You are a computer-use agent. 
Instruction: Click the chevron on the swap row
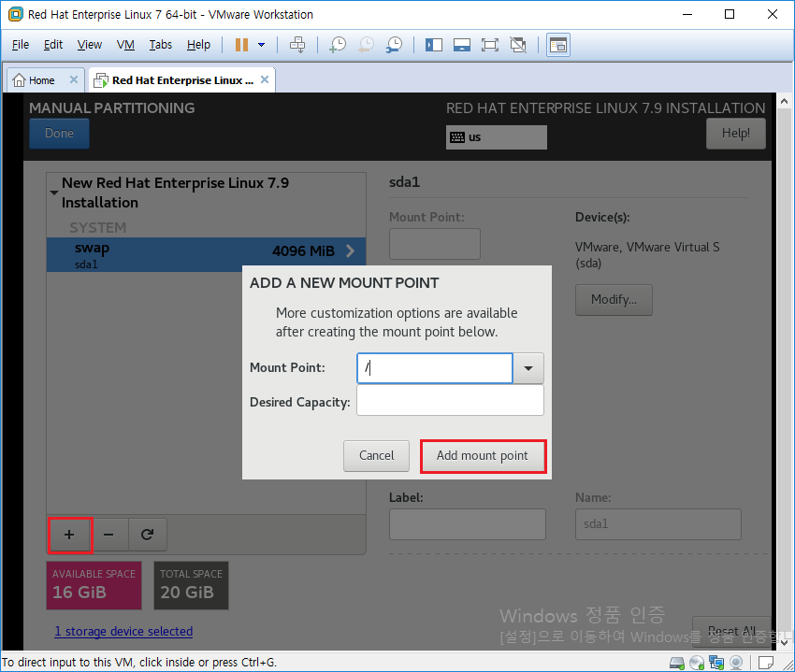351,250
